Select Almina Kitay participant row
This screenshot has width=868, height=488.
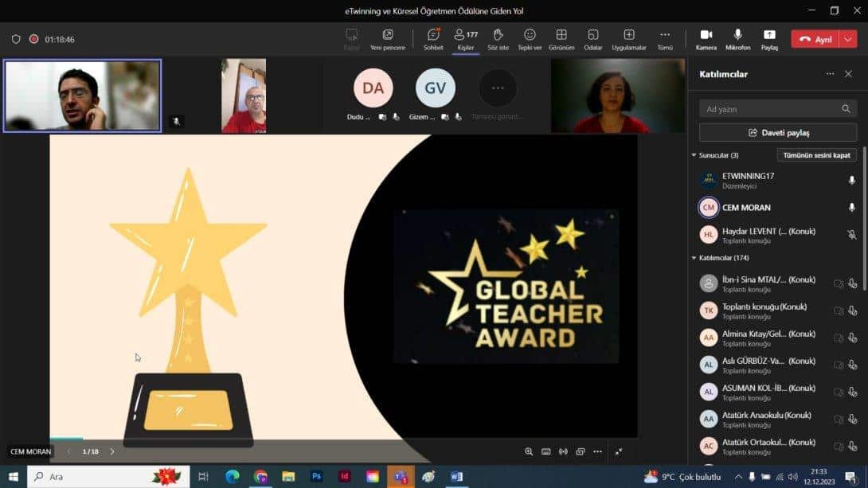[x=775, y=338]
